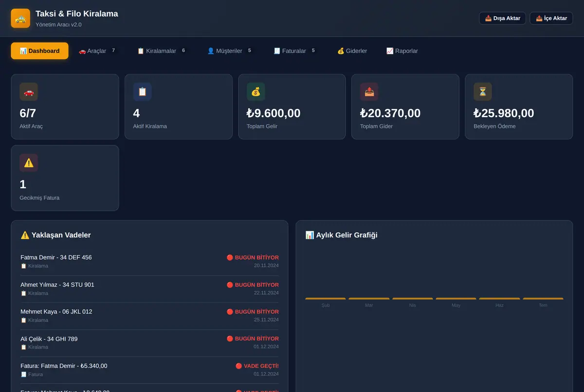Click the Tem bar in the income chart

pyautogui.click(x=543, y=299)
